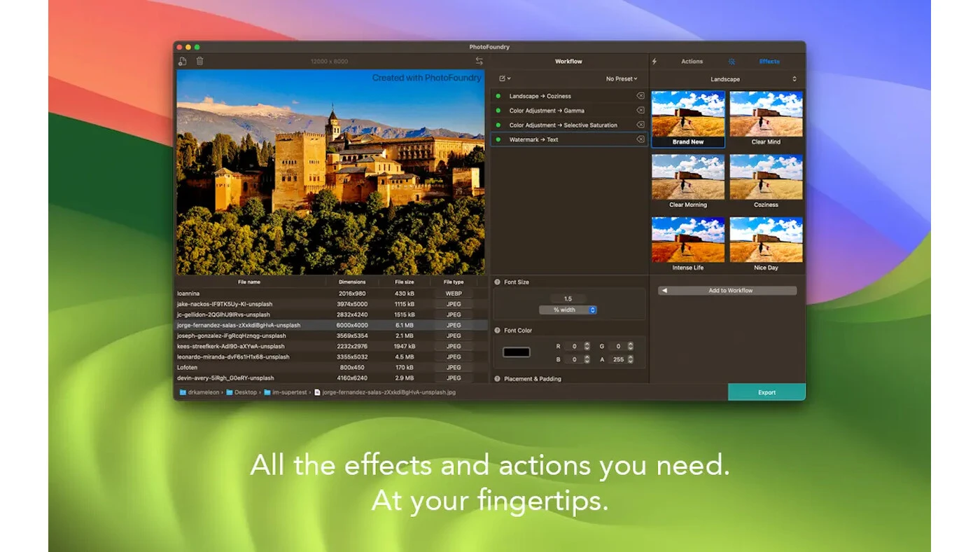Click the black Font Color swatch
The height and width of the screenshot is (552, 980).
[517, 352]
